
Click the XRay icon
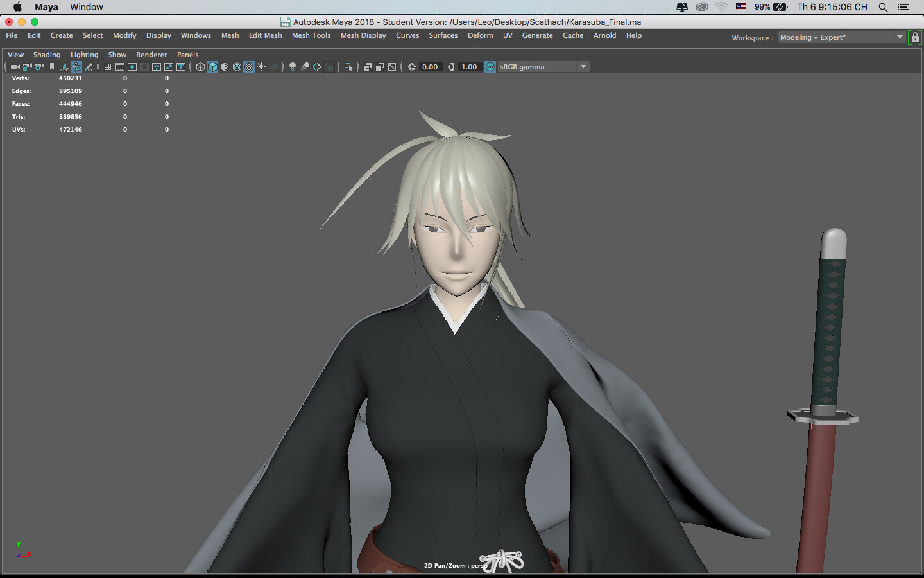[368, 67]
